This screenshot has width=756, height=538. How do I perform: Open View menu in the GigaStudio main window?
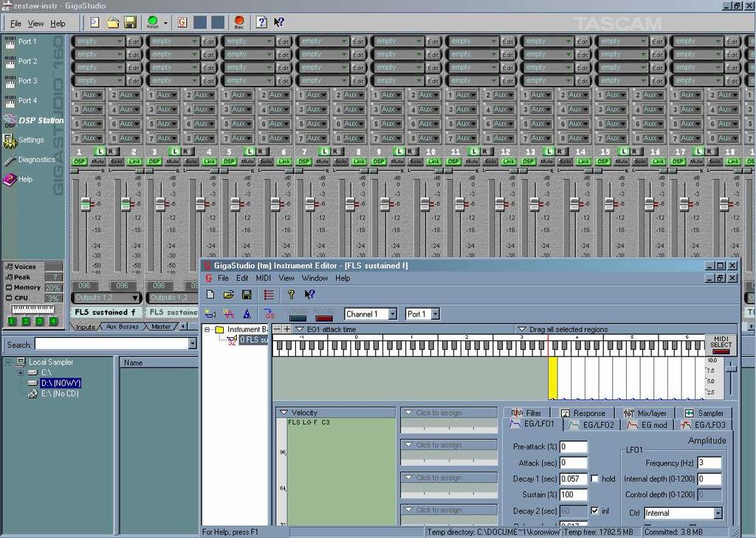[x=35, y=24]
